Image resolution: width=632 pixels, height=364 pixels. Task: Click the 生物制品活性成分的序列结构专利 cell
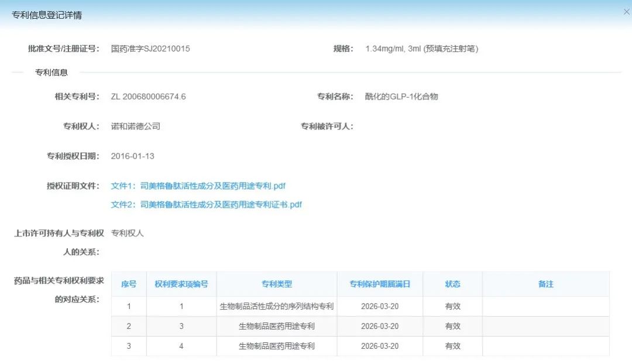coord(276,306)
